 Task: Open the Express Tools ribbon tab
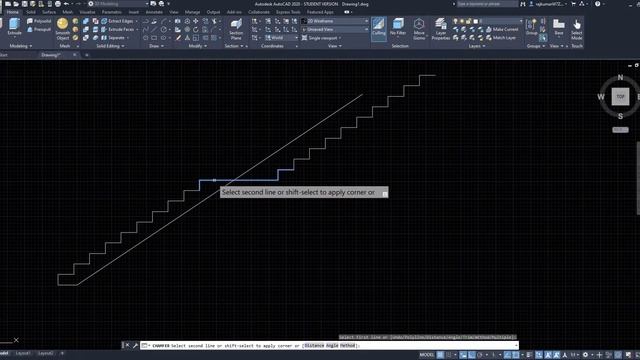click(288, 12)
